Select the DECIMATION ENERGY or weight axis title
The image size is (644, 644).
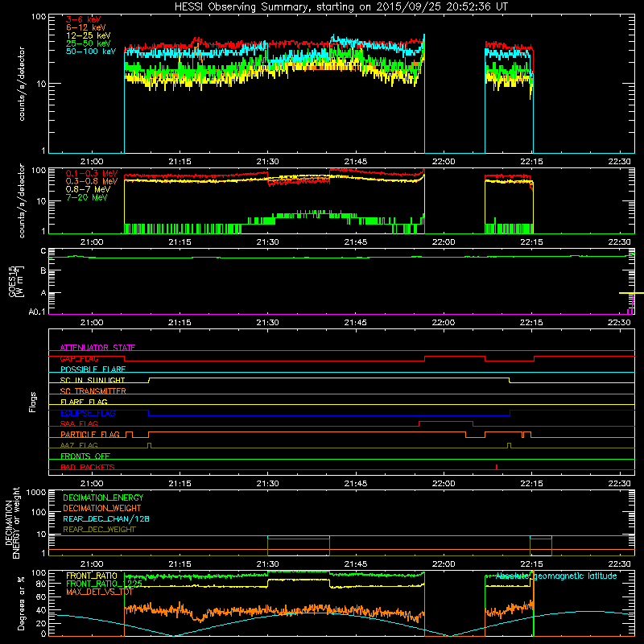point(13,522)
